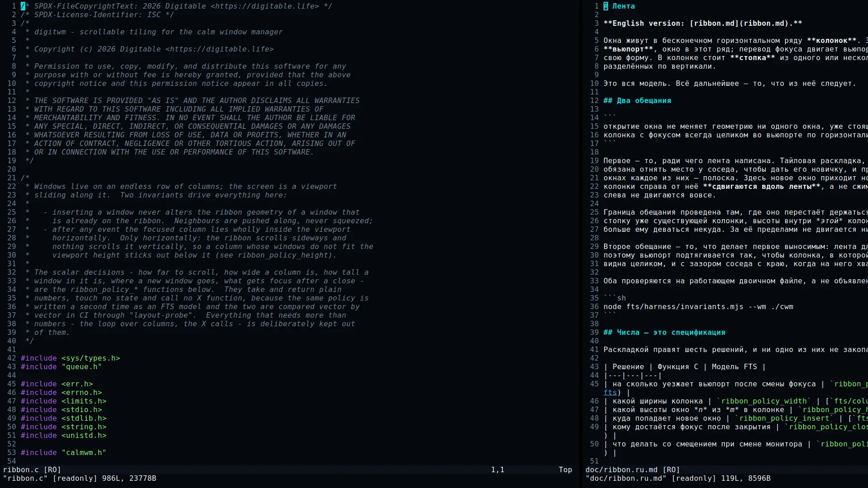Place cursor on '#include "queue.h"' line

click(61, 366)
